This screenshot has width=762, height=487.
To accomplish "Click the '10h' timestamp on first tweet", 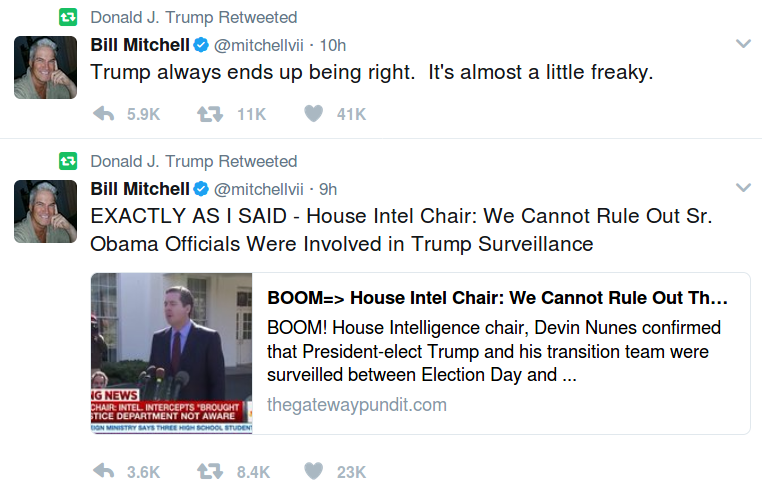I will tap(332, 45).
